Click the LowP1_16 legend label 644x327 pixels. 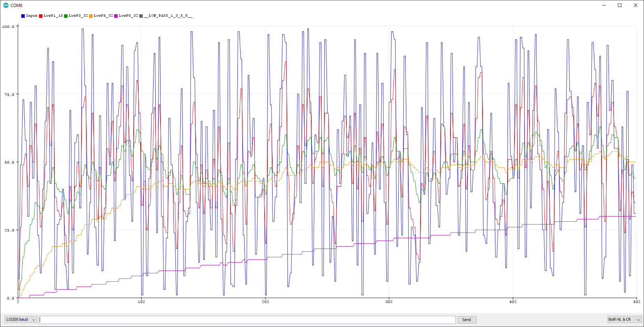click(53, 16)
